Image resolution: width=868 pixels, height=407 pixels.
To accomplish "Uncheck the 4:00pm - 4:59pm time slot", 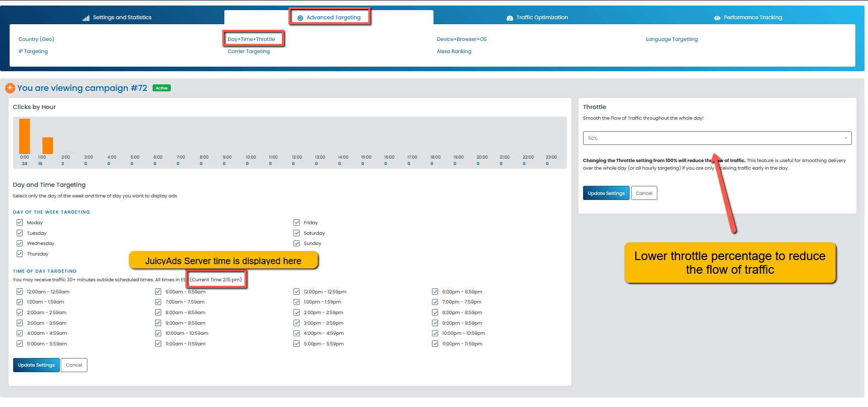I will coord(297,333).
